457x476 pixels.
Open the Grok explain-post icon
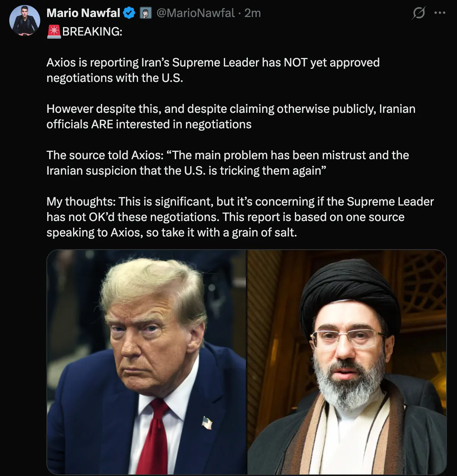click(418, 13)
